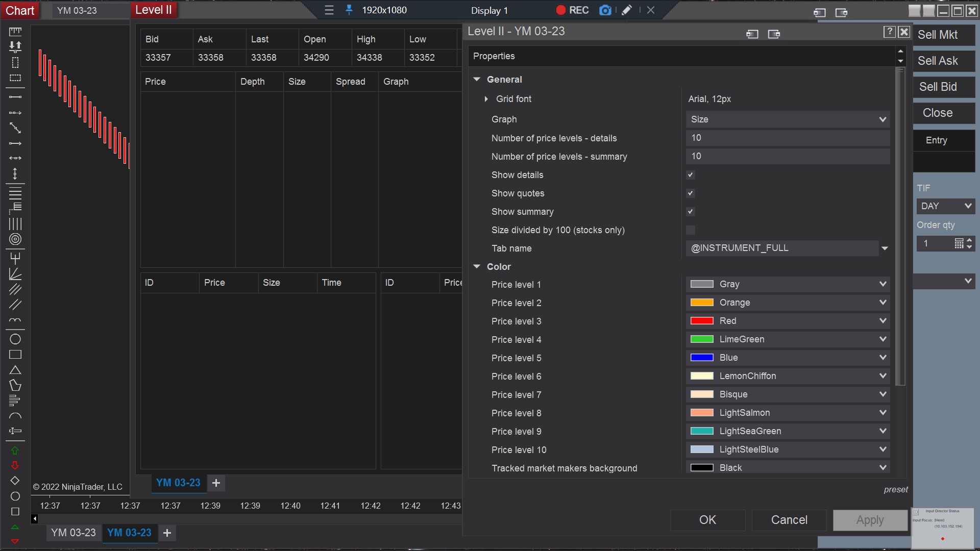Image resolution: width=980 pixels, height=551 pixels.
Task: Uncheck the Show details checkbox
Action: click(x=691, y=175)
